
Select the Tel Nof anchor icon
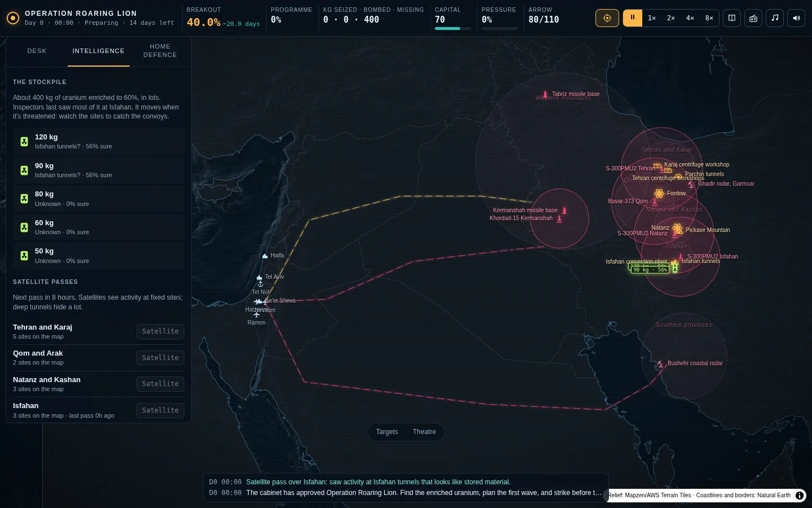coord(261,284)
